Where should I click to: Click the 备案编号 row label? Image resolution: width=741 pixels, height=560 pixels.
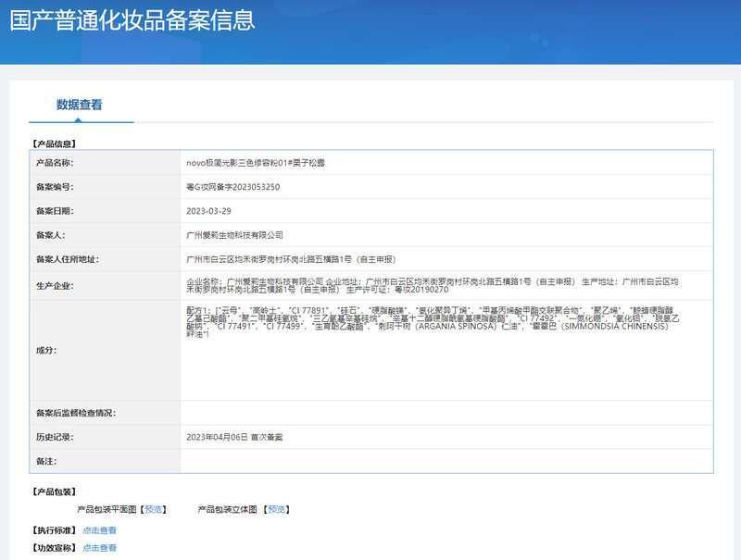pos(55,187)
